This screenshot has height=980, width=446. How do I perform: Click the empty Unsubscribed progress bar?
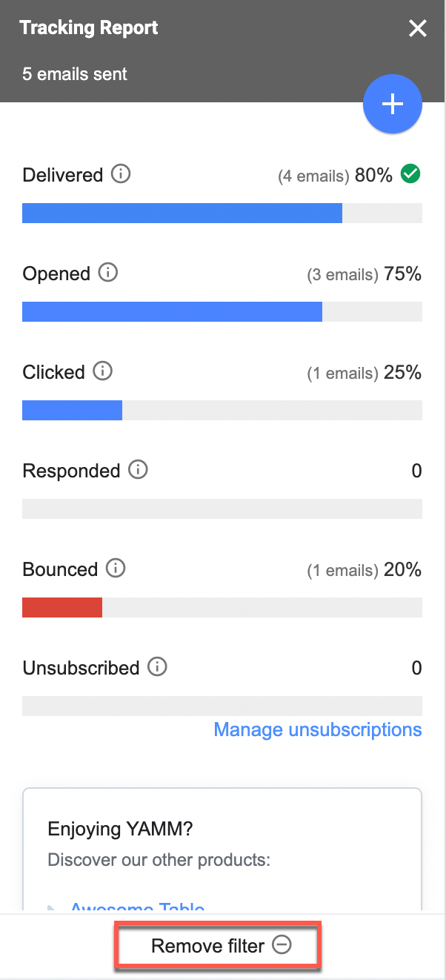click(x=222, y=706)
